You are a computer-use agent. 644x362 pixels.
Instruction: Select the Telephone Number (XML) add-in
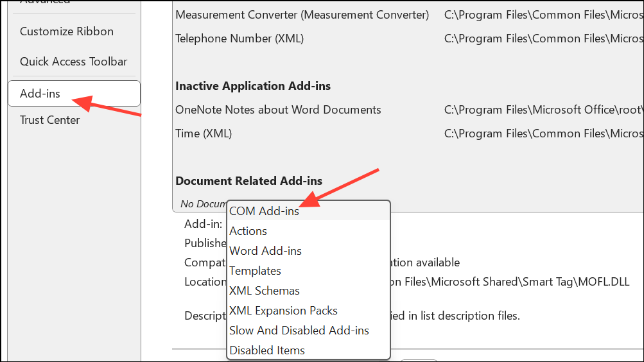(x=239, y=39)
